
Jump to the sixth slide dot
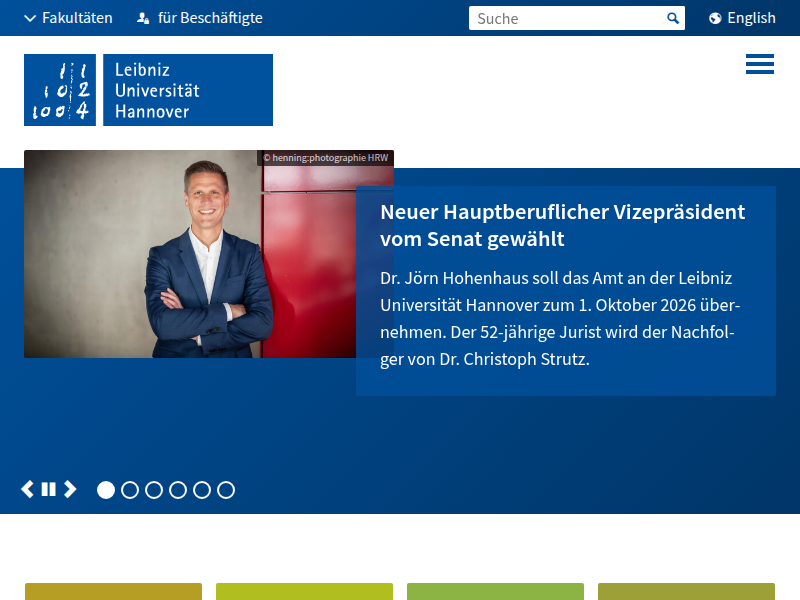[x=226, y=490]
